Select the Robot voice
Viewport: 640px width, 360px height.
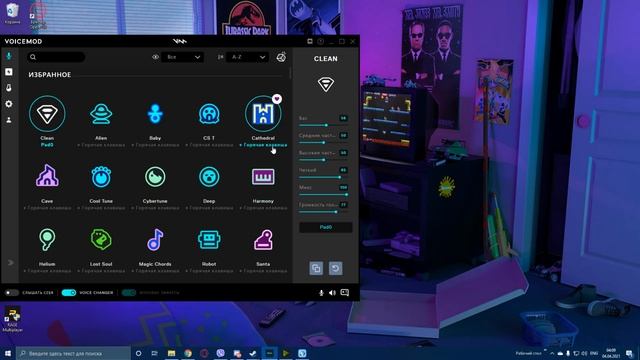[x=209, y=240]
